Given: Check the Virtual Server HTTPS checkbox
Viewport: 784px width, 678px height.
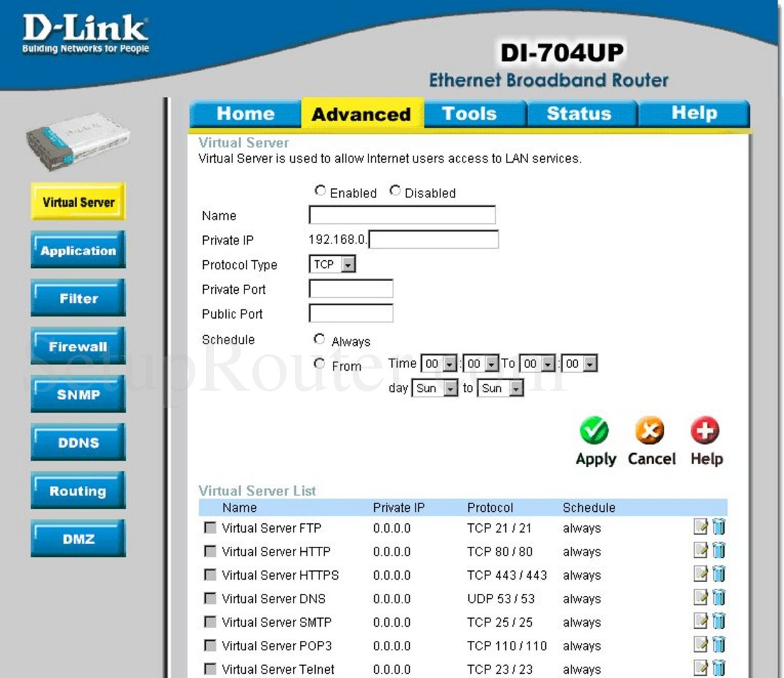Looking at the screenshot, I should point(210,574).
